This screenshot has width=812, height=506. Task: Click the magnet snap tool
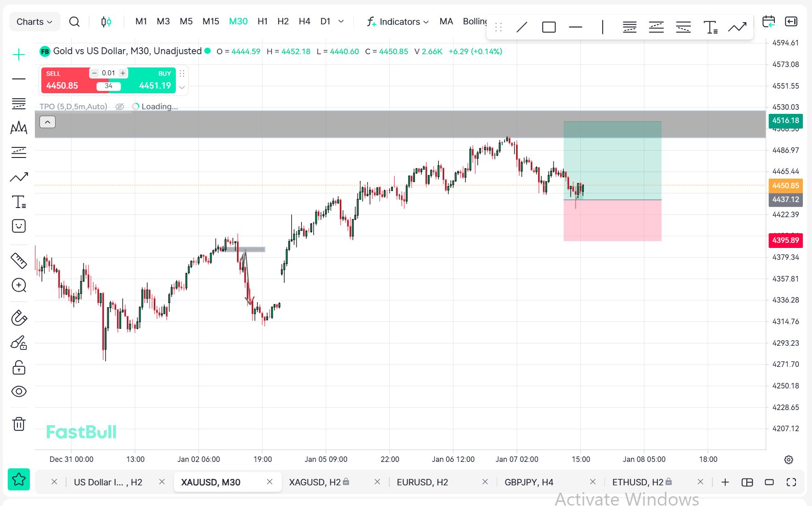[x=19, y=318]
